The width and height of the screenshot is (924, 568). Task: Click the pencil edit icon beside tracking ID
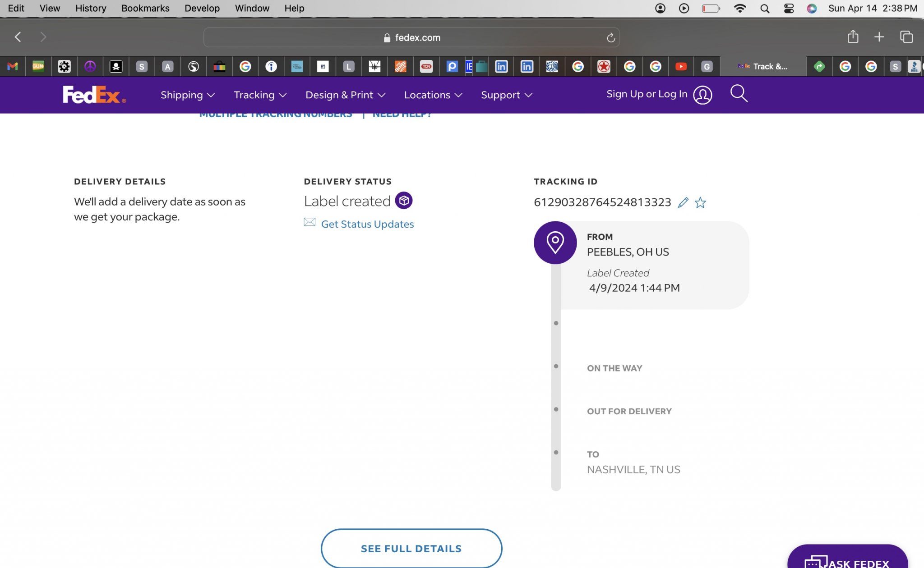click(683, 202)
